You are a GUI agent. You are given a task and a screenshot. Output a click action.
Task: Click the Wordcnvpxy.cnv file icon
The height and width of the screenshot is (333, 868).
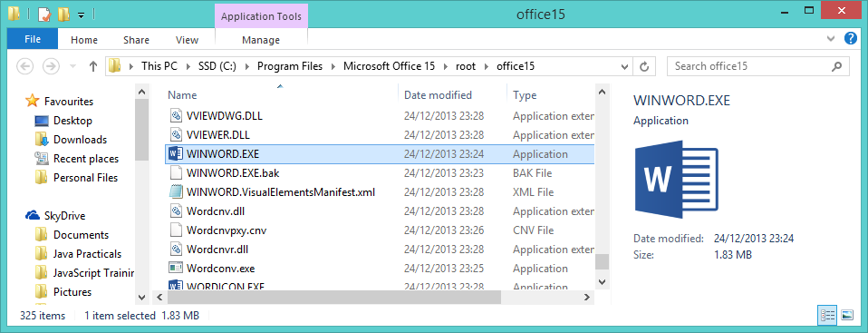click(176, 230)
